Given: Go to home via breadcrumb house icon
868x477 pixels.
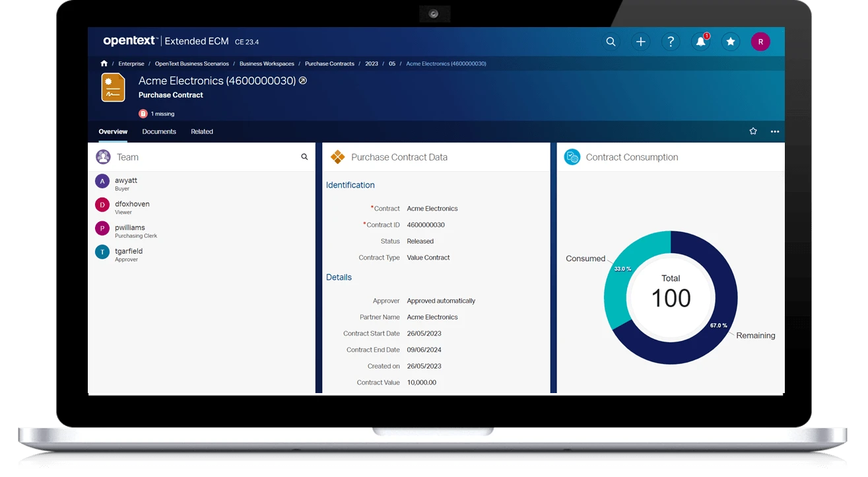Looking at the screenshot, I should pos(104,63).
